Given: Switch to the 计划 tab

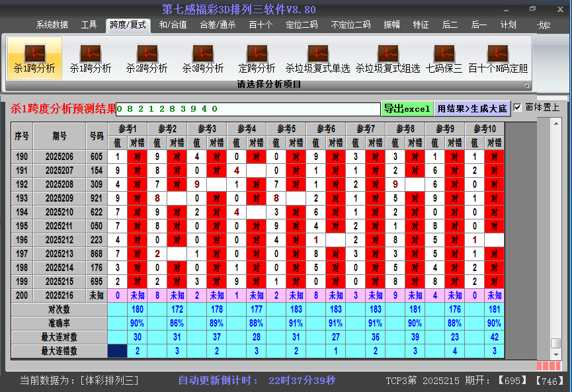Looking at the screenshot, I should [508, 25].
